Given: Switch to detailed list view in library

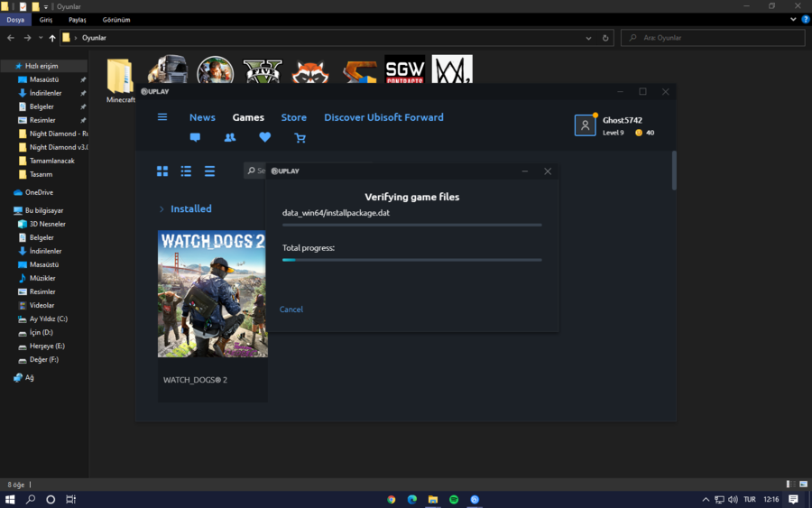Looking at the screenshot, I should (186, 171).
